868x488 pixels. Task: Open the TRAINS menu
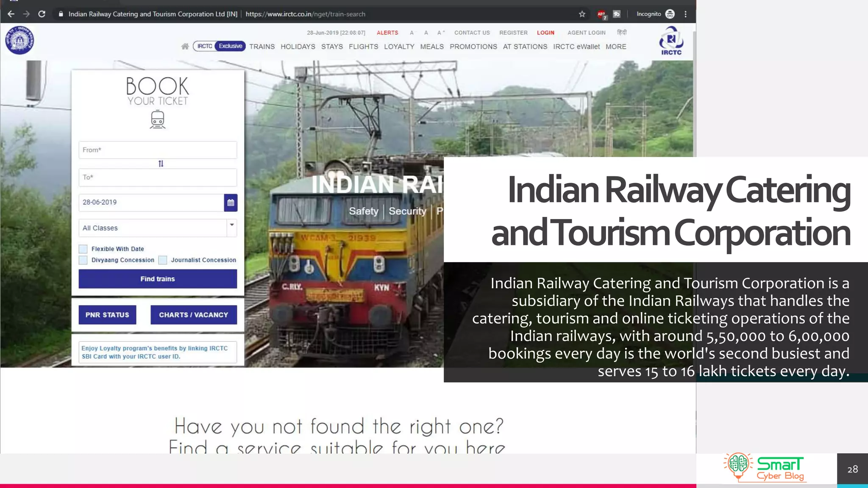[262, 47]
